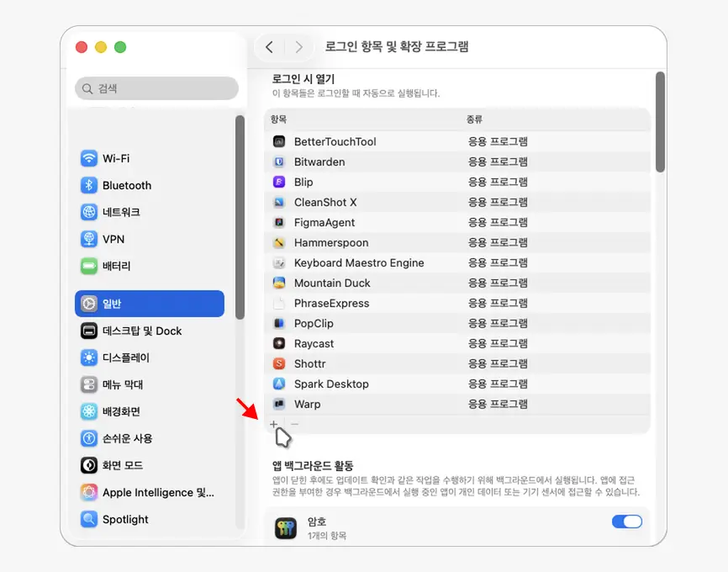This screenshot has height=572, width=728.
Task: Add a login item with plus button
Action: 274,424
